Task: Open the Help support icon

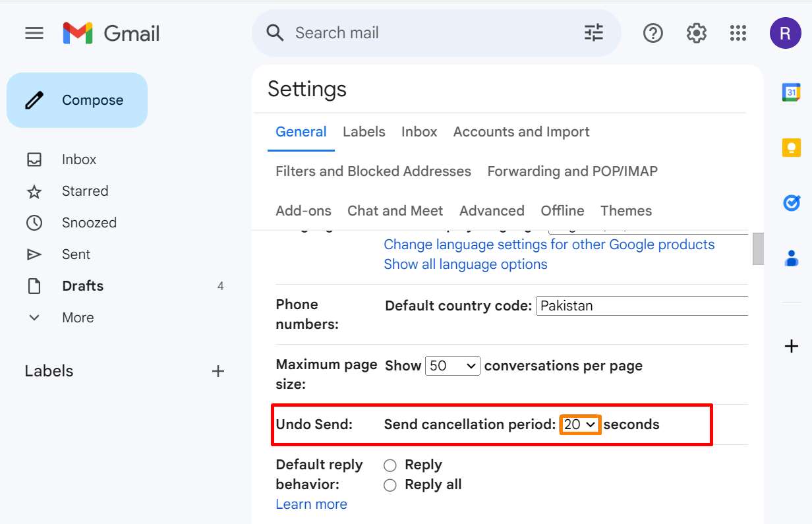Action: [652, 33]
